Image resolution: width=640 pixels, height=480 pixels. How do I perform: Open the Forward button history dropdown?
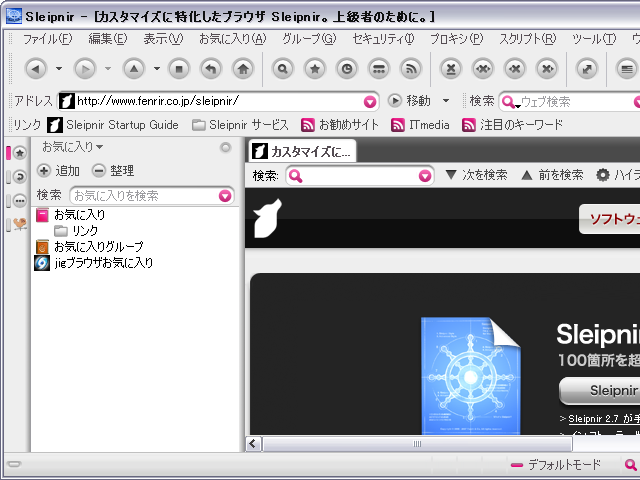pyautogui.click(x=108, y=69)
